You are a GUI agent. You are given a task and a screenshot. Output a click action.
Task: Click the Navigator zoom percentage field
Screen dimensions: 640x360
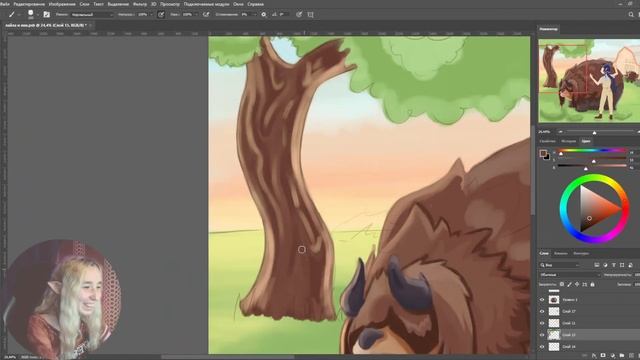coord(544,132)
